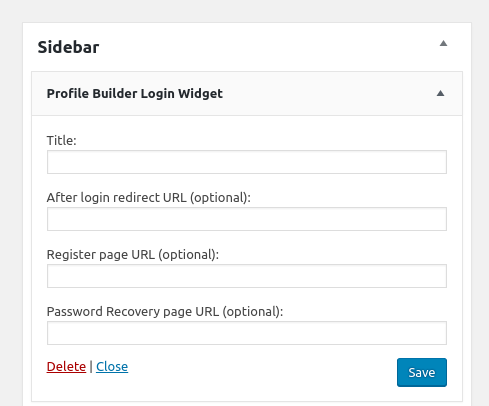489x406 pixels.
Task: Collapse the Sidebar panel with its arrow
Action: (443, 43)
